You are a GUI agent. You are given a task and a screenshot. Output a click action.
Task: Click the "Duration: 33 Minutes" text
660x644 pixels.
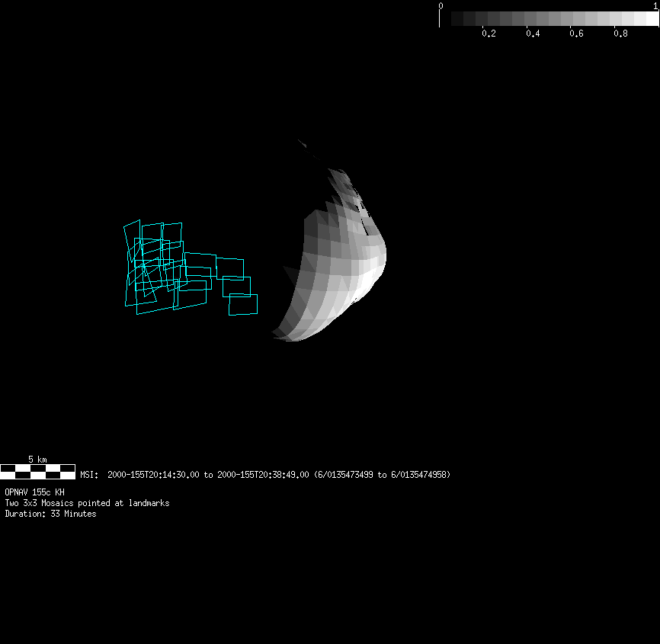pyautogui.click(x=50, y=514)
